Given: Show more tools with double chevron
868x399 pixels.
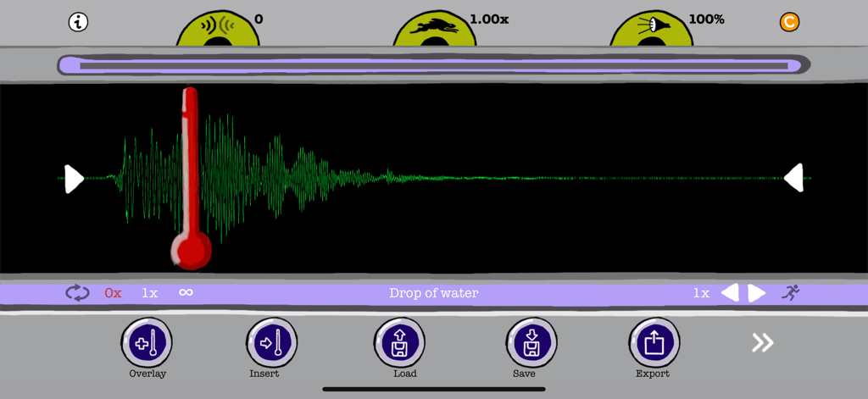Looking at the screenshot, I should (x=762, y=343).
